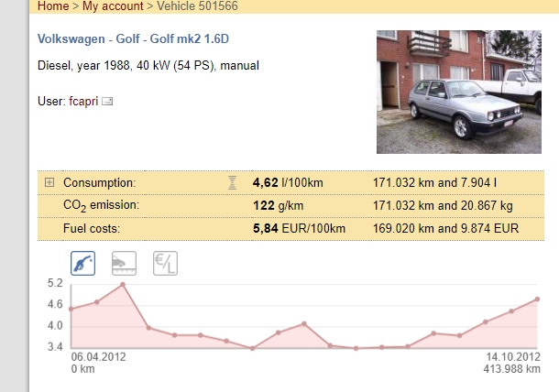Select the fuel consumption chart icon
Viewport: 559px width, 392px height.
[x=82, y=264]
